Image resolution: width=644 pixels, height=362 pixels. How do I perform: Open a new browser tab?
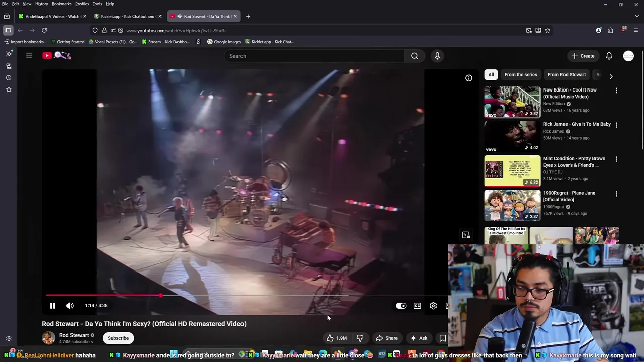pos(248,16)
